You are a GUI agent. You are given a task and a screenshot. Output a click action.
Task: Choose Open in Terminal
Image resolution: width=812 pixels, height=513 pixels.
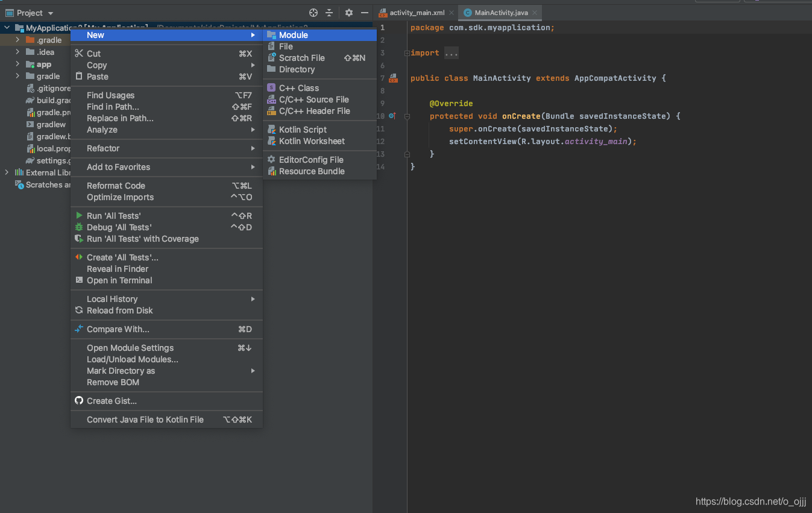point(166,280)
